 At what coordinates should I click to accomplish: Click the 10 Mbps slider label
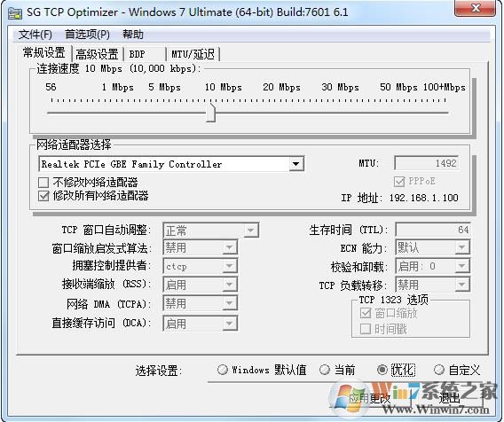(223, 87)
